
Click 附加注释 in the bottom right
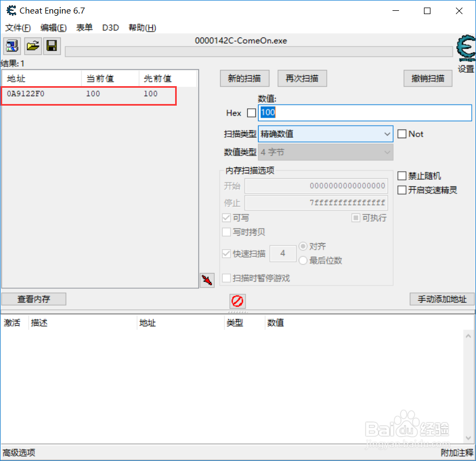(457, 453)
